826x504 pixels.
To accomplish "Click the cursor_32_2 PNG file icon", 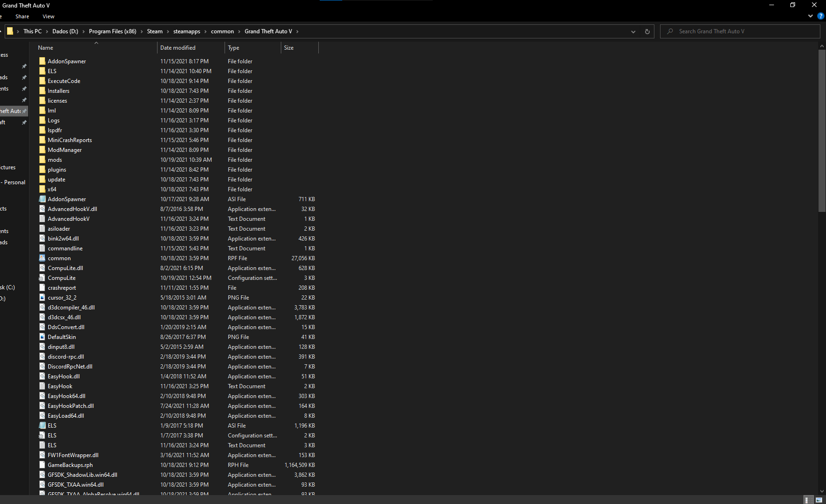I will [42, 297].
